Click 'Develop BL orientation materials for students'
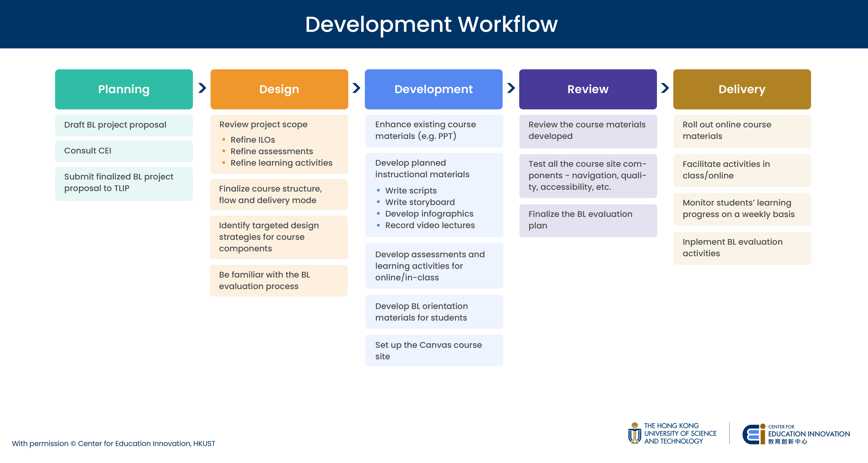The image size is (868, 463). (x=434, y=312)
